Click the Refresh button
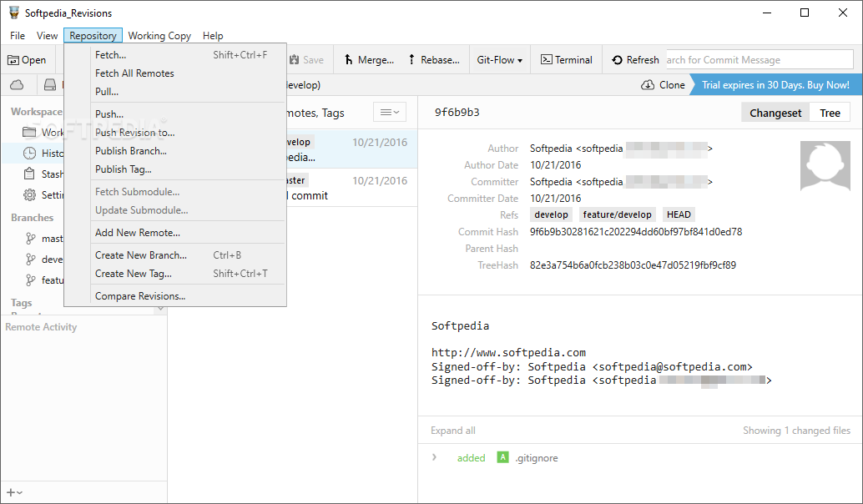Image resolution: width=863 pixels, height=504 pixels. click(x=635, y=60)
